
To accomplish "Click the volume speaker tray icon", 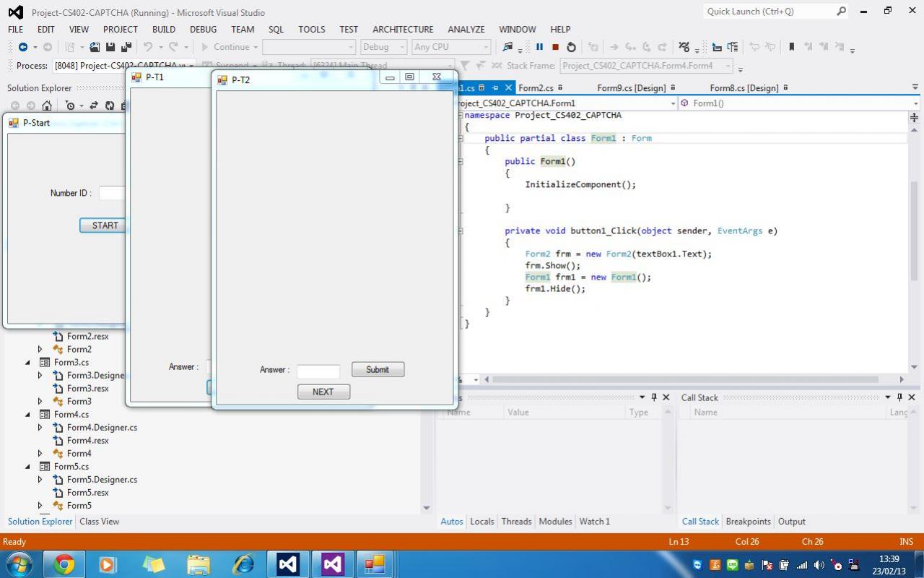I will (x=819, y=565).
